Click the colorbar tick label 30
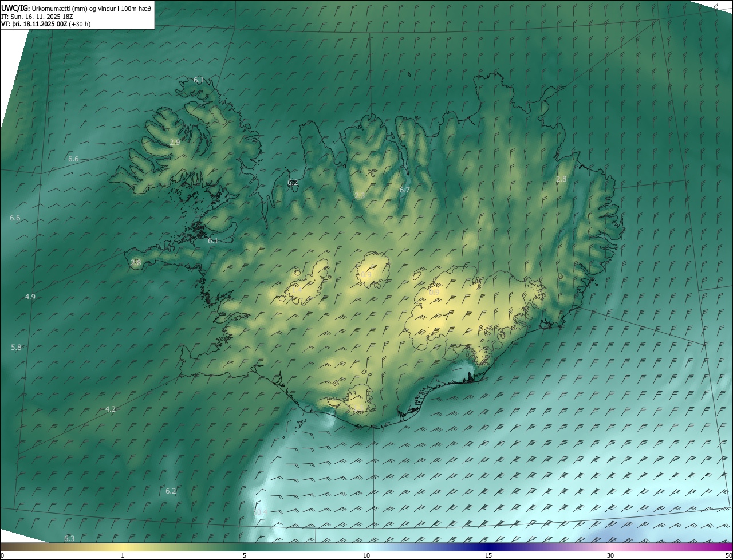The image size is (733, 560). pos(610,556)
